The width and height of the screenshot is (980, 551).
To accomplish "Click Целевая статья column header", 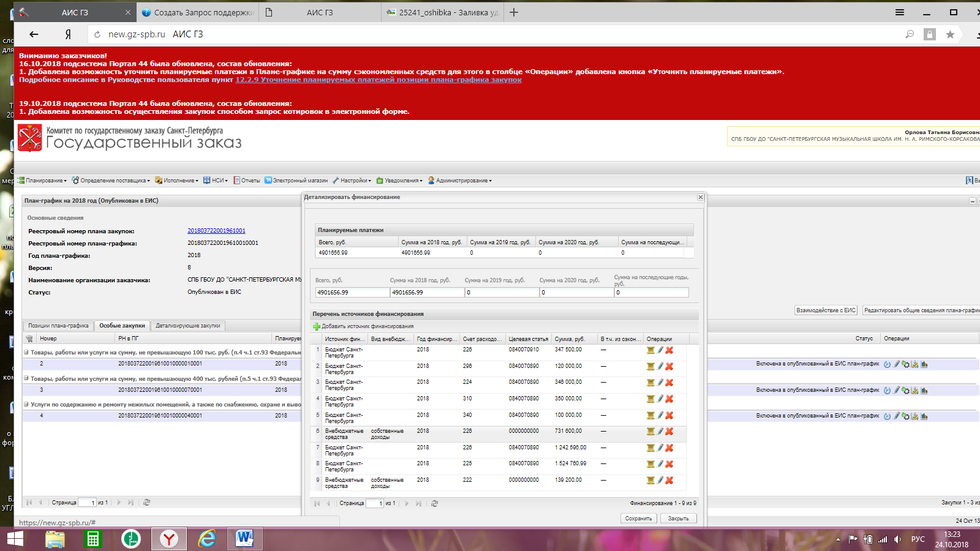I will point(529,339).
